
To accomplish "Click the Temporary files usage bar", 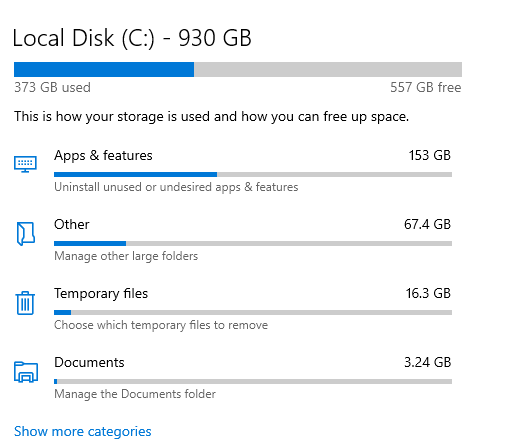I will coord(253,312).
